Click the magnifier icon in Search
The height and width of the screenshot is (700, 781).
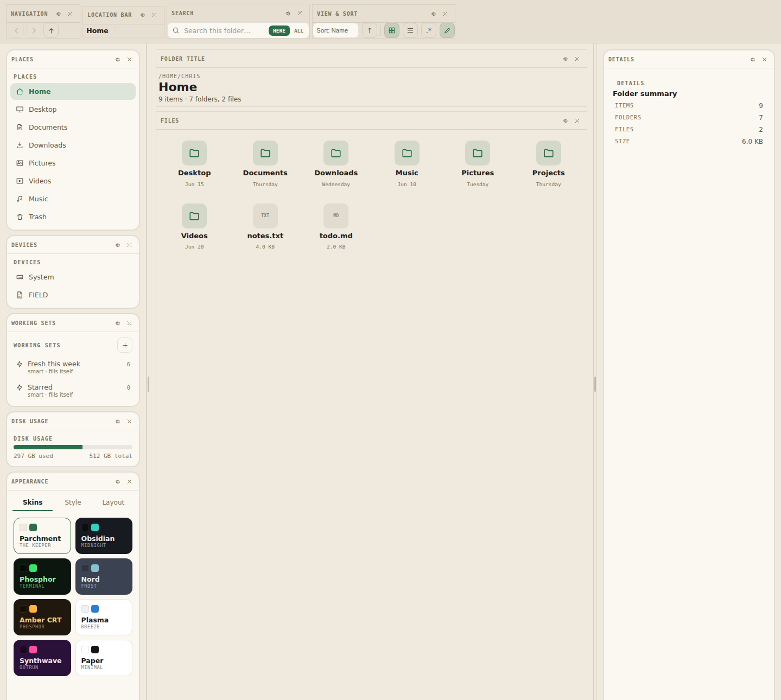(176, 31)
